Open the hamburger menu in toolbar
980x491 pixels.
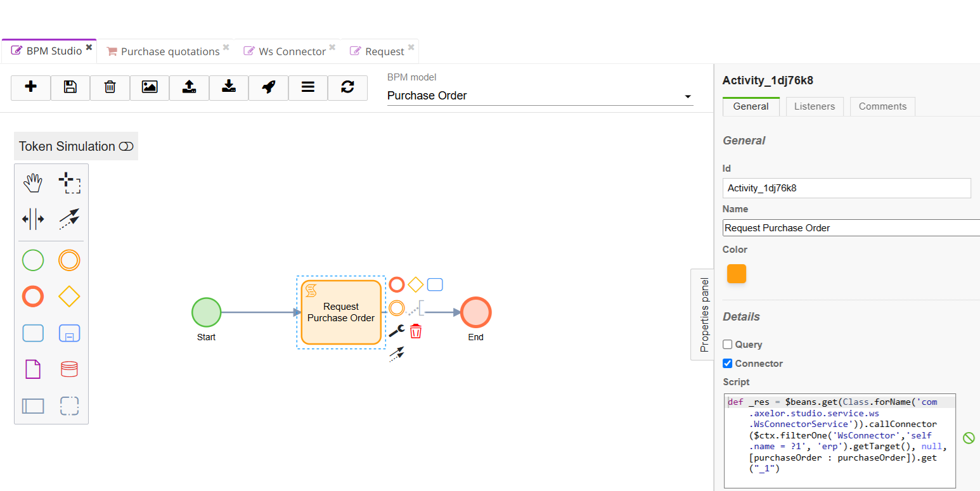click(x=308, y=87)
